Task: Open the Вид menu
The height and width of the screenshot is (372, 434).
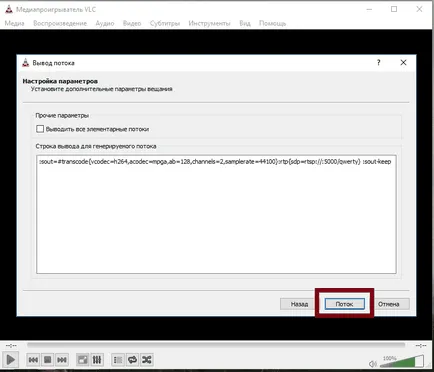Action: [245, 23]
